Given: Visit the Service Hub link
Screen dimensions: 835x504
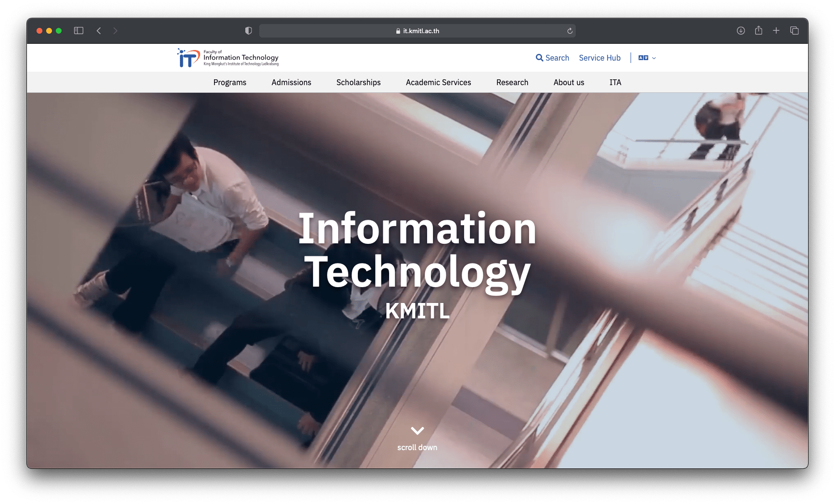Looking at the screenshot, I should coord(599,58).
